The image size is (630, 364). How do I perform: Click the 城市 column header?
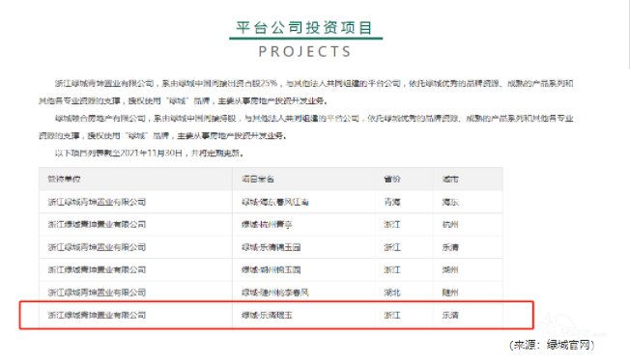tap(450, 179)
